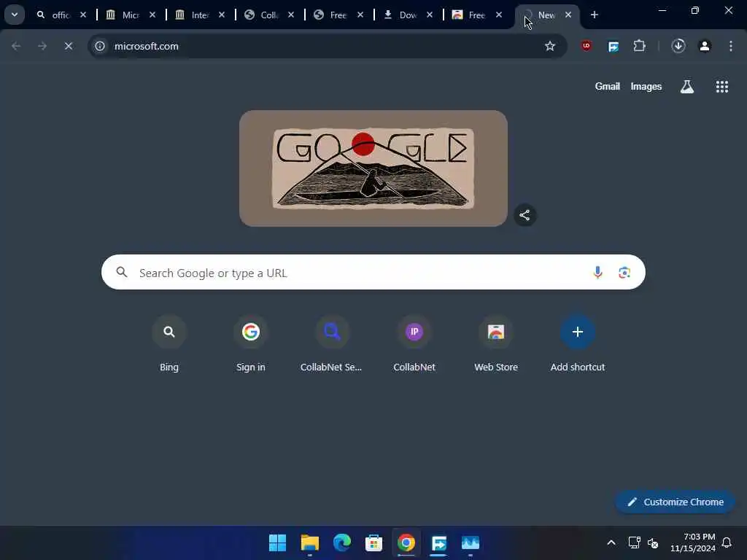Search by image with Google Lens
Image resolution: width=747 pixels, height=560 pixels.
pos(624,273)
